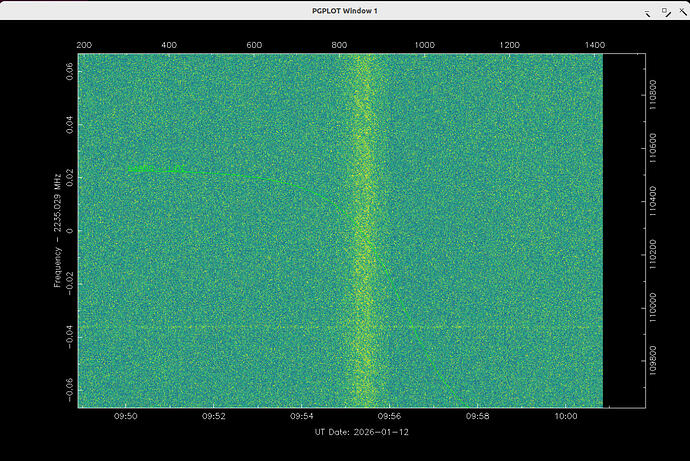Click the black empty area right of plot
The image size is (690, 461).
point(618,230)
